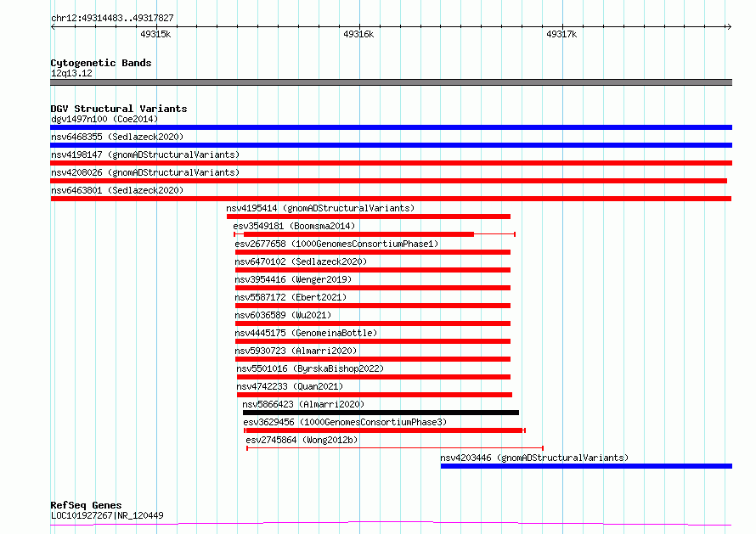Select variant label nsv5930723 (Almarri2020)
The width and height of the screenshot is (756, 534).
tap(296, 351)
